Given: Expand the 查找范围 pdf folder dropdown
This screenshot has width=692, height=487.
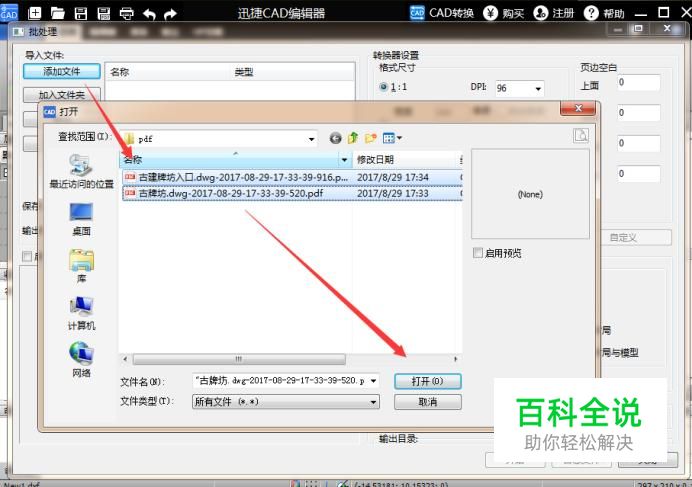Looking at the screenshot, I should coord(311,139).
